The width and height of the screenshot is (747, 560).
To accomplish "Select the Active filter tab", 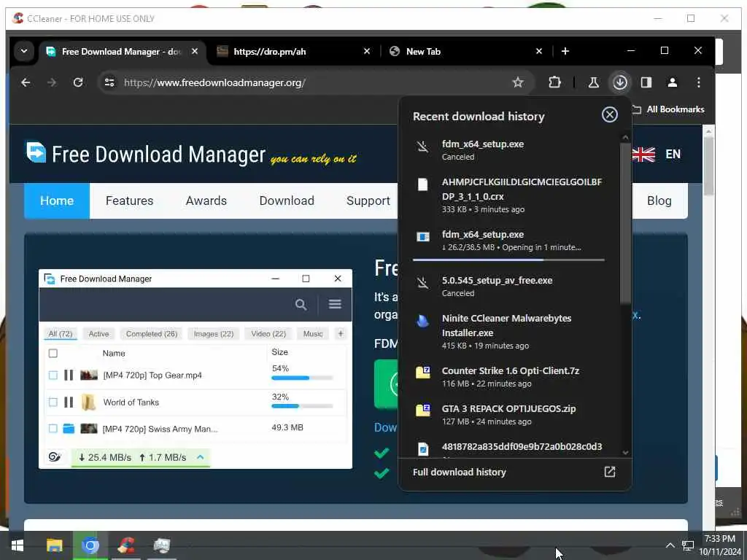I will pyautogui.click(x=98, y=334).
